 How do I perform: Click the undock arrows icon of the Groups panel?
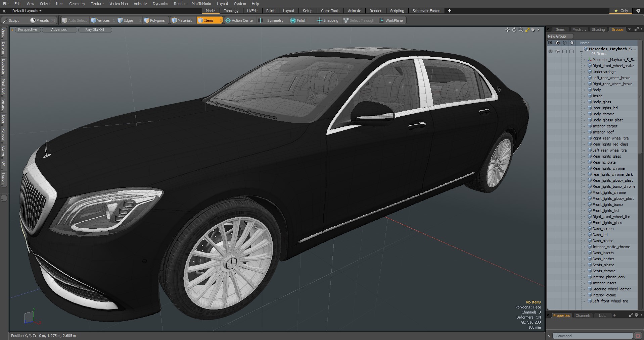click(636, 30)
